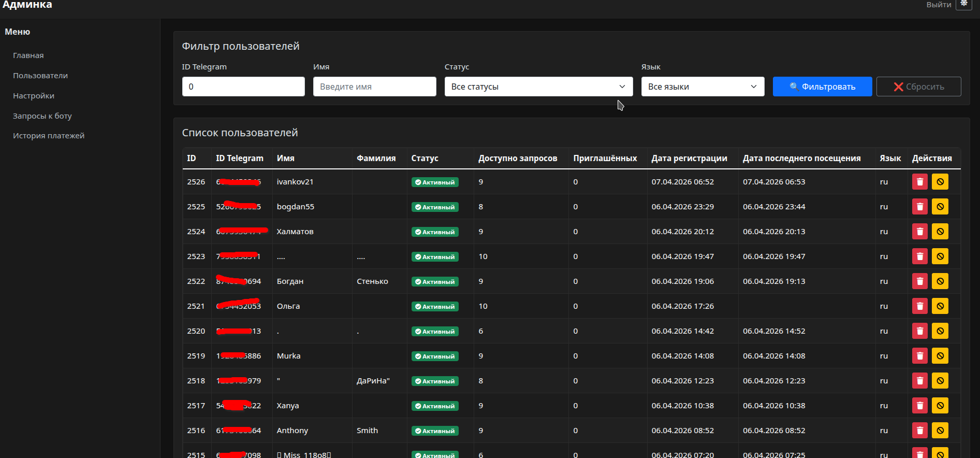Delete user Ольга via the red trash icon
The width and height of the screenshot is (980, 458).
[919, 306]
